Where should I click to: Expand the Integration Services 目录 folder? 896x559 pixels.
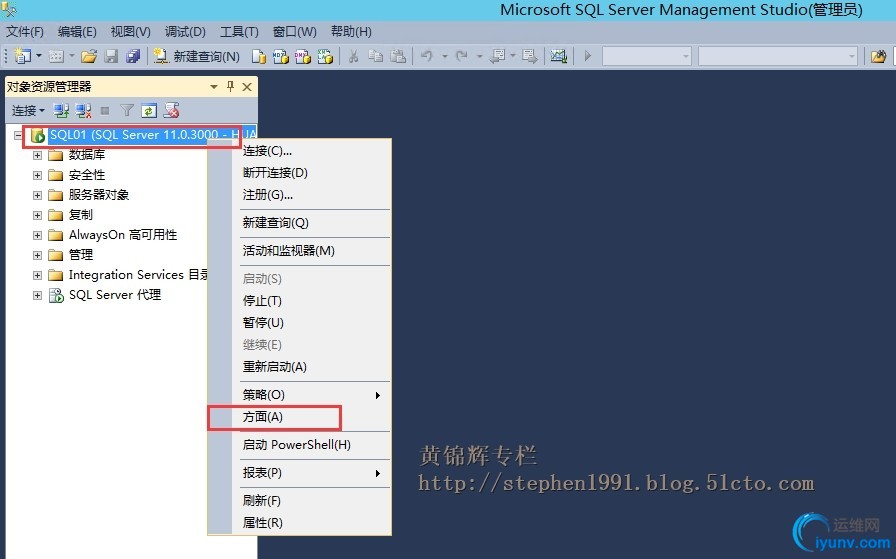pos(37,275)
